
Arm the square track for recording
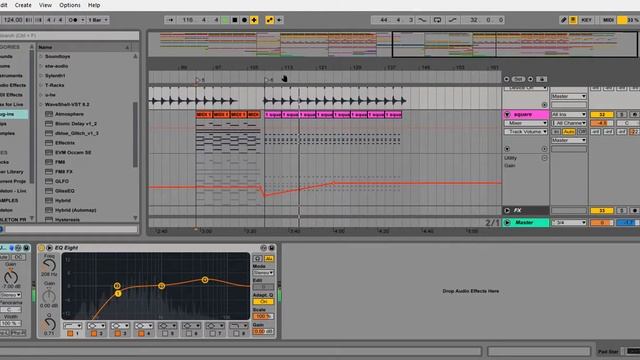(x=634, y=115)
